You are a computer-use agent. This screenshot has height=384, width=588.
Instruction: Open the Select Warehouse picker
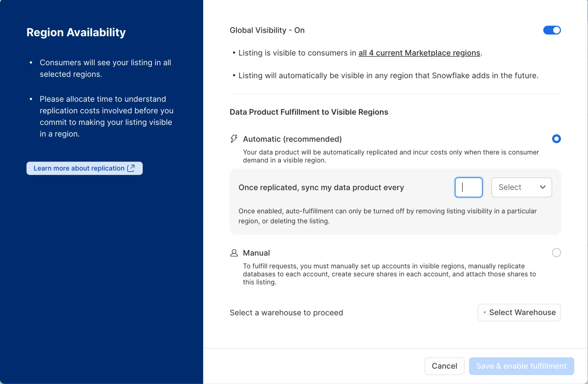point(519,312)
